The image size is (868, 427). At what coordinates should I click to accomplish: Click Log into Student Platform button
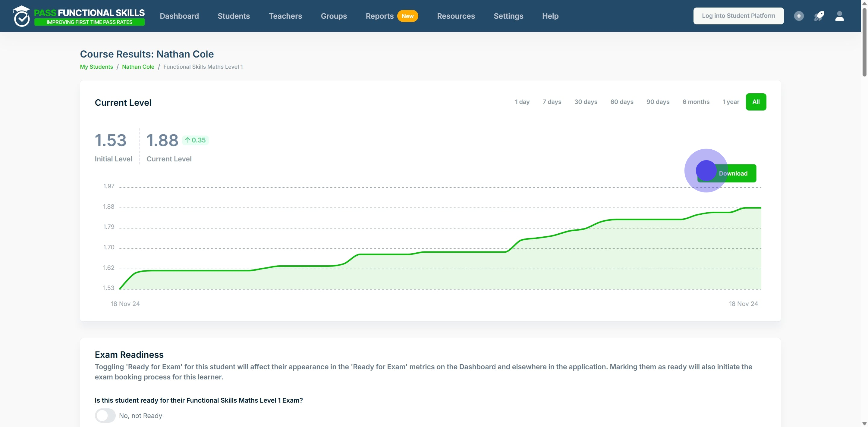point(738,16)
